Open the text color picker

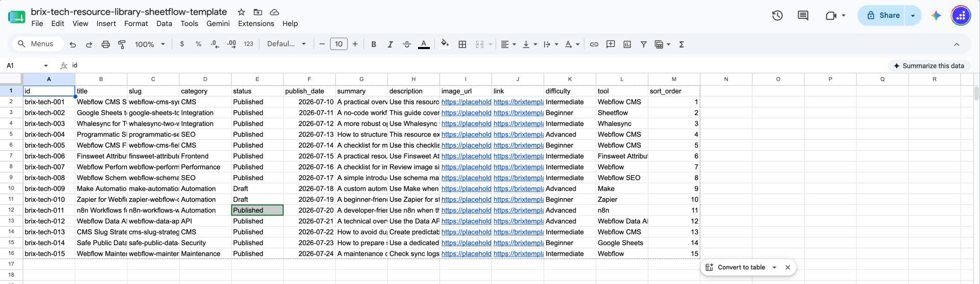[424, 44]
